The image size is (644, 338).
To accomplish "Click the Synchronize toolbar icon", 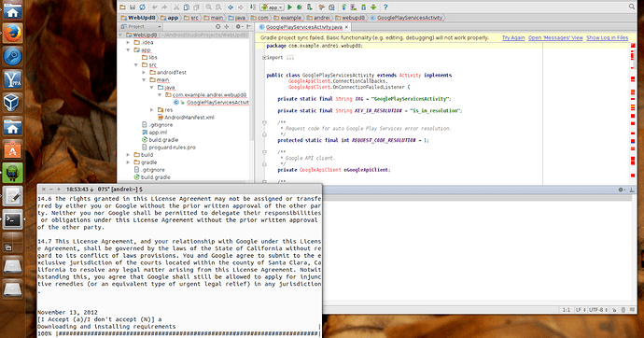I will [x=143, y=7].
